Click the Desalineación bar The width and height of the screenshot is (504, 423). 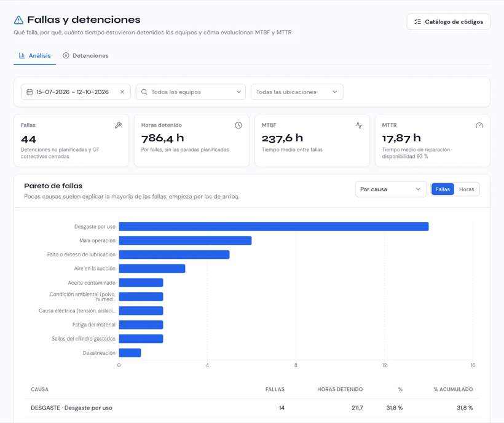click(130, 353)
